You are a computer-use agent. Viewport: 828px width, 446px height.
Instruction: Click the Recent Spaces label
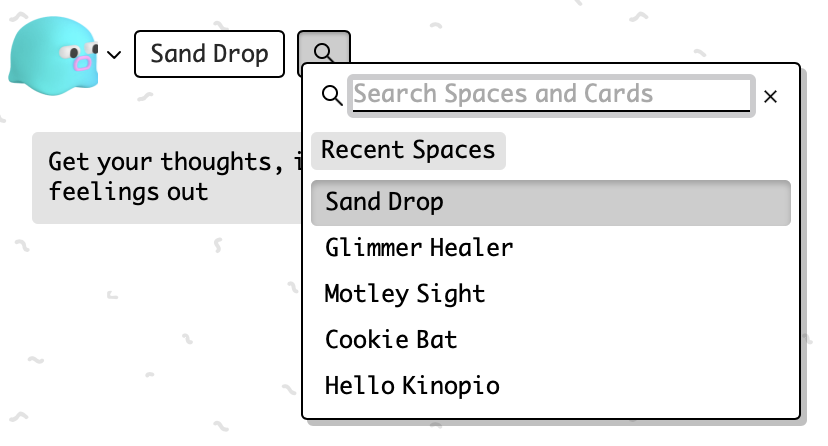coord(408,150)
